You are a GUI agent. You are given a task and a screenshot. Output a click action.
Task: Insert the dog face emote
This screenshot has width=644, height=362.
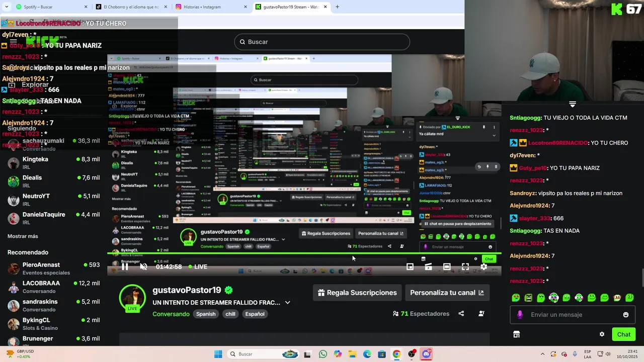coord(617,298)
